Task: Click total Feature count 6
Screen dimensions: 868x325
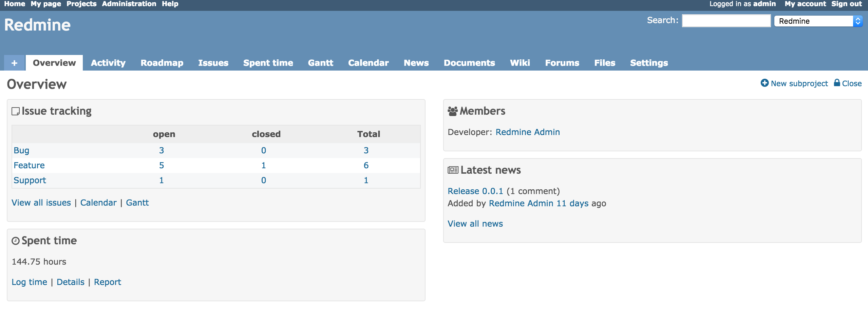Action: click(x=366, y=165)
